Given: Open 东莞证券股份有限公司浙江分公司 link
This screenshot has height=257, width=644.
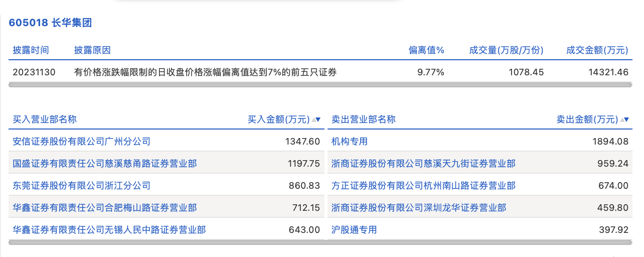Looking at the screenshot, I should tap(81, 186).
